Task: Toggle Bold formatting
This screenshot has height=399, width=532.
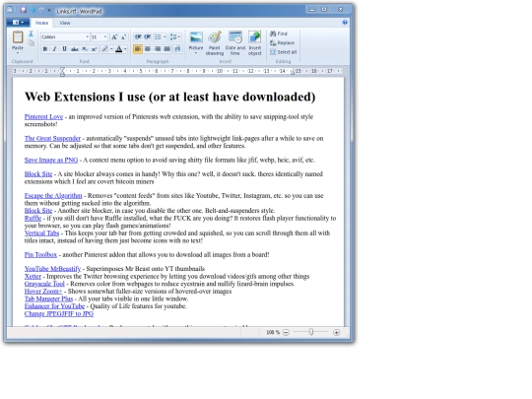Action: point(44,49)
